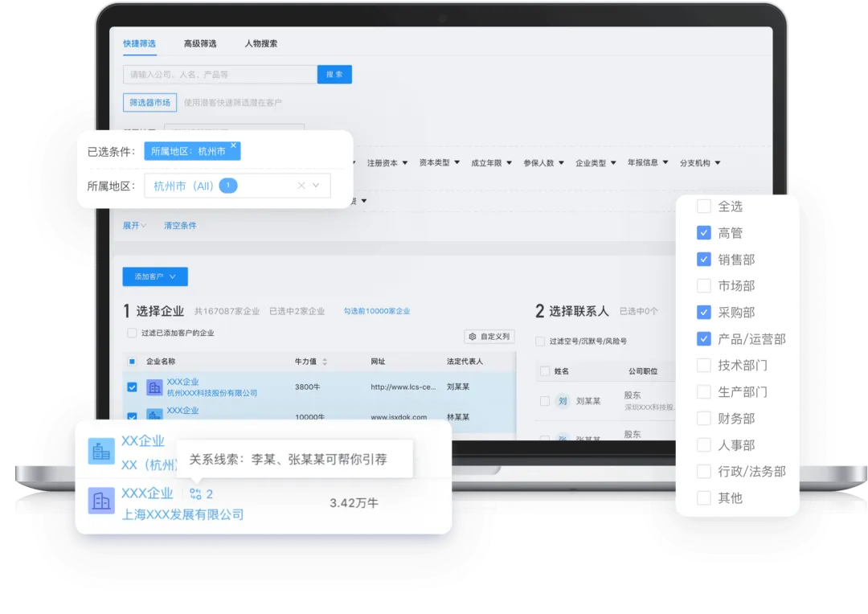Image resolution: width=868 pixels, height=614 pixels.
Task: Click the 杭州XXX科技股份有限公司 company icon
Action: click(x=154, y=387)
